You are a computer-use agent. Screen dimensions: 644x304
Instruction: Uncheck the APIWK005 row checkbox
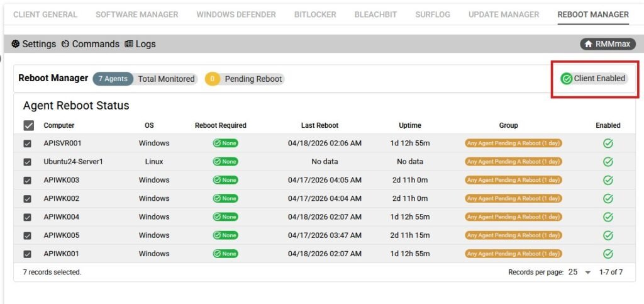pos(27,236)
